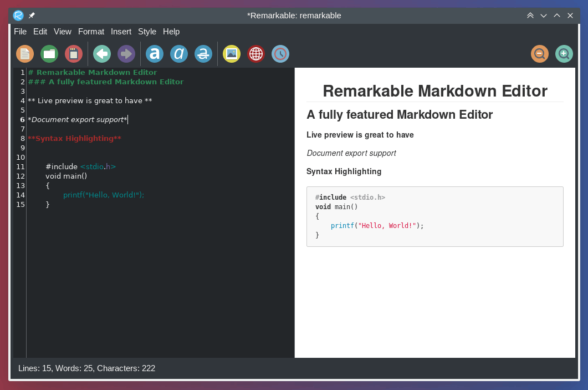This screenshot has height=390, width=588.
Task: Insert an image using the picture icon
Action: click(x=232, y=54)
